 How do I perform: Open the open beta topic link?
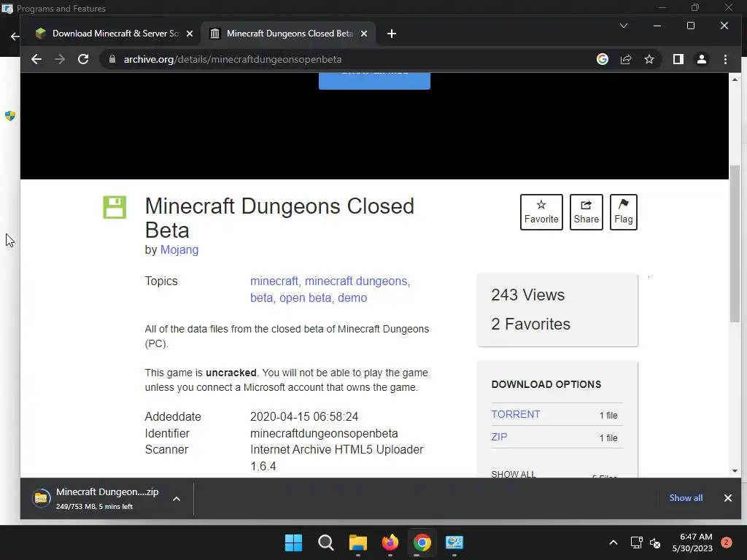click(305, 297)
